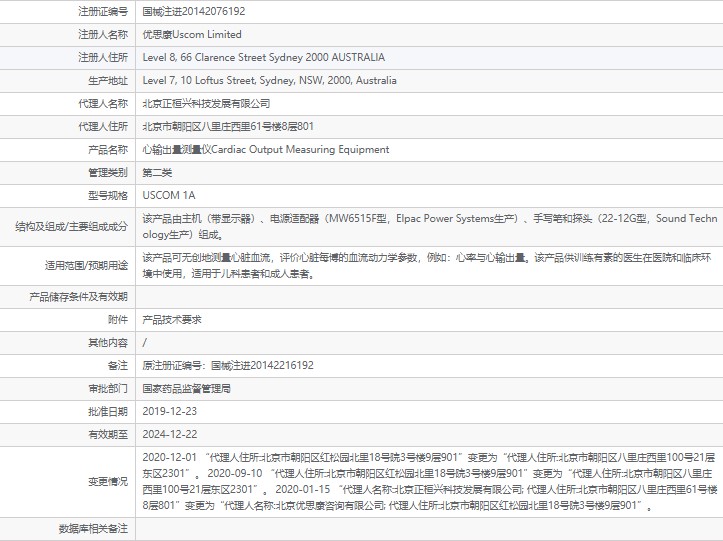This screenshot has width=723, height=541.
Task: Open the 产品技术要求 attachment
Action: pos(172,320)
